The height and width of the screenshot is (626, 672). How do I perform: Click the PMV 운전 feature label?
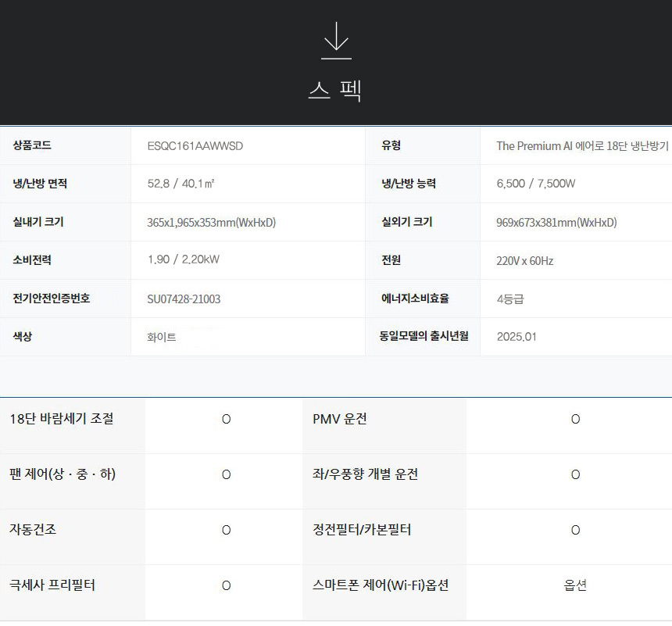[x=339, y=419]
